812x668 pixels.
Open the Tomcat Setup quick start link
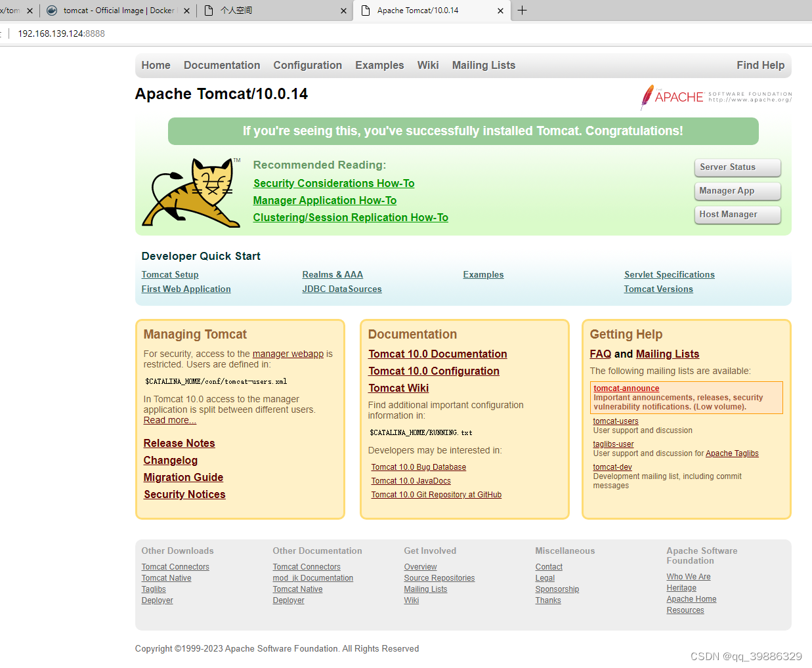[170, 274]
